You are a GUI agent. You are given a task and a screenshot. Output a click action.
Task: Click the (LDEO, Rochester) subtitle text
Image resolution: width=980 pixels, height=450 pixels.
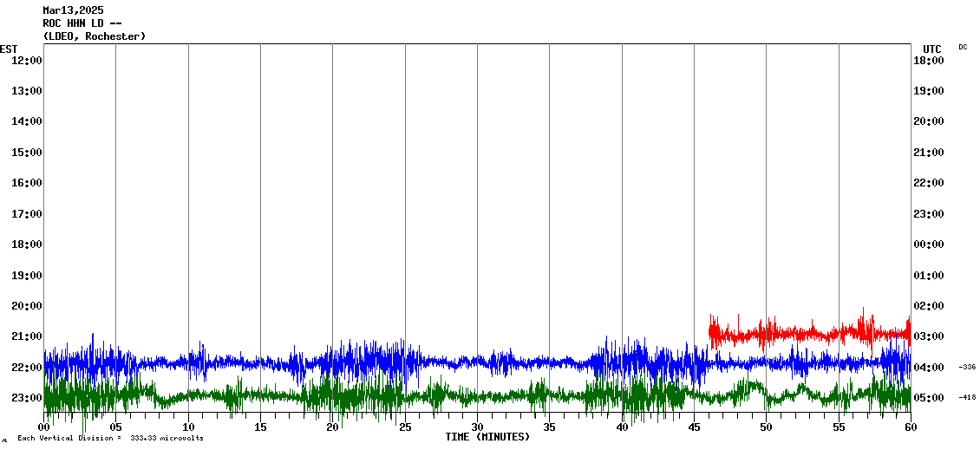tap(94, 36)
